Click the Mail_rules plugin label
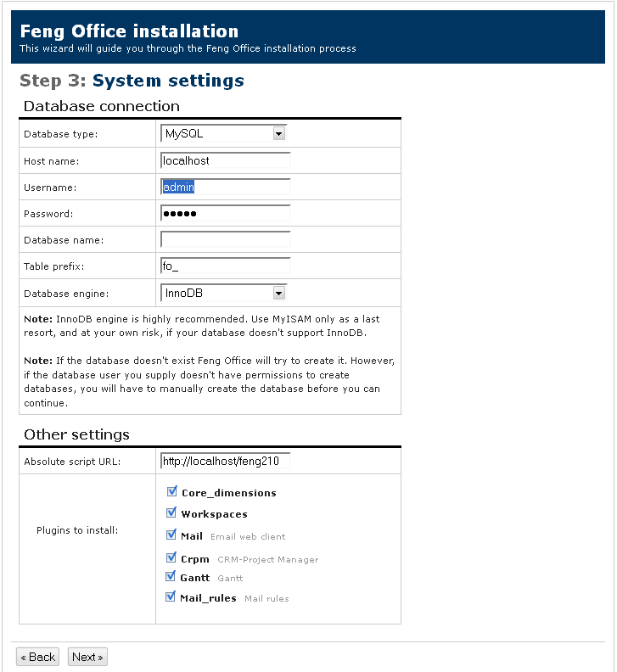Image resolution: width=617 pixels, height=672 pixels. pos(208,598)
